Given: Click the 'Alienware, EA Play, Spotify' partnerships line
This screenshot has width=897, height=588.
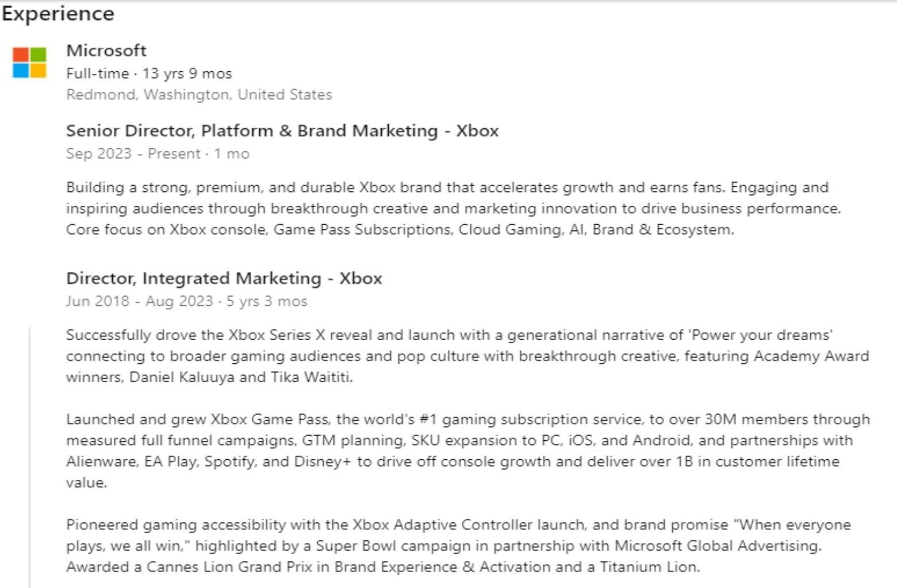Looking at the screenshot, I should point(453,462).
